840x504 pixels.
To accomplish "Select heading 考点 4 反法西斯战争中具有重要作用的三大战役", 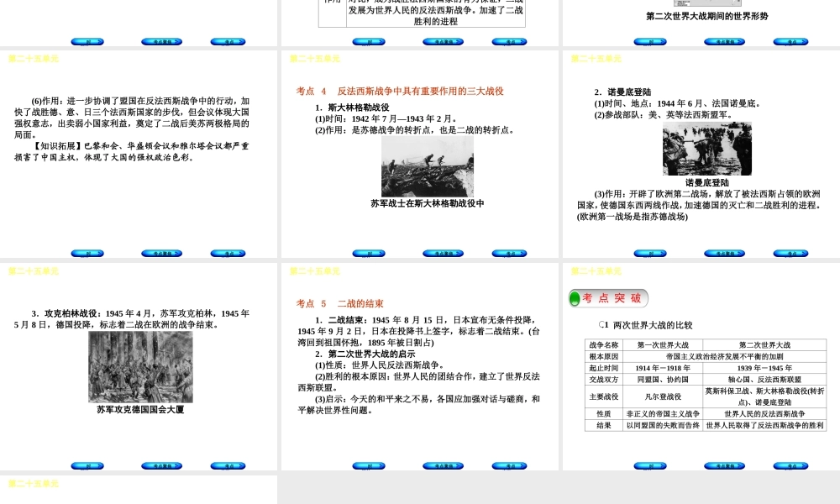I will point(400,91).
